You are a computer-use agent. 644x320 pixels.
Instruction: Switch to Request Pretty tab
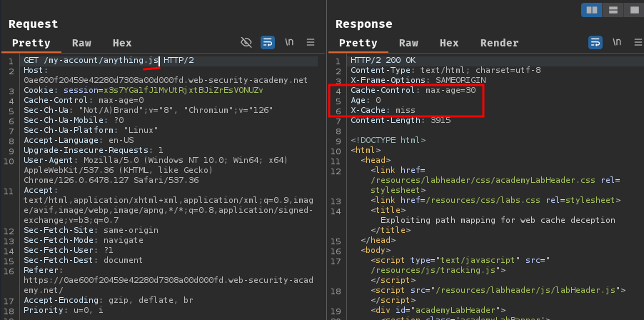31,43
